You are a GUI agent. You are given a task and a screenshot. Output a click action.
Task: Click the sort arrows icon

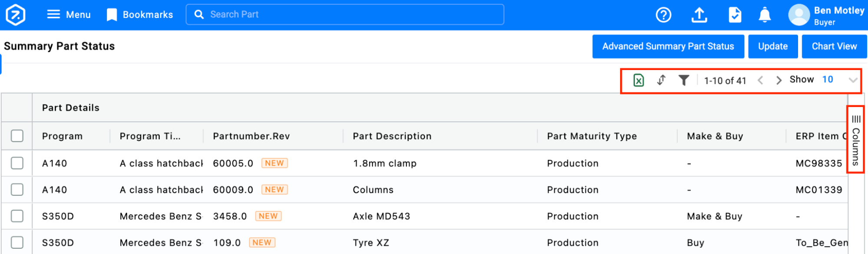pyautogui.click(x=661, y=80)
